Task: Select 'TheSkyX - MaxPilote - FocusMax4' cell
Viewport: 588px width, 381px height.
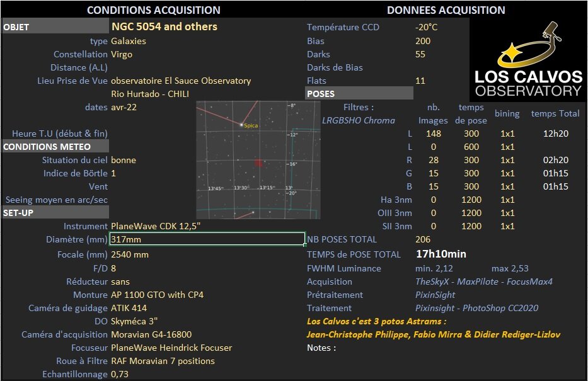Action: (x=484, y=281)
